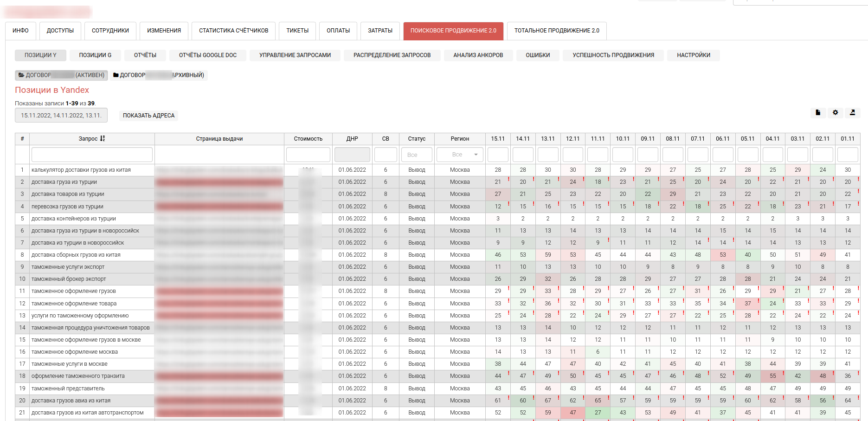The image size is (868, 421).
Task: Select the Отчёты Google Doc sub-tab
Action: pos(207,55)
